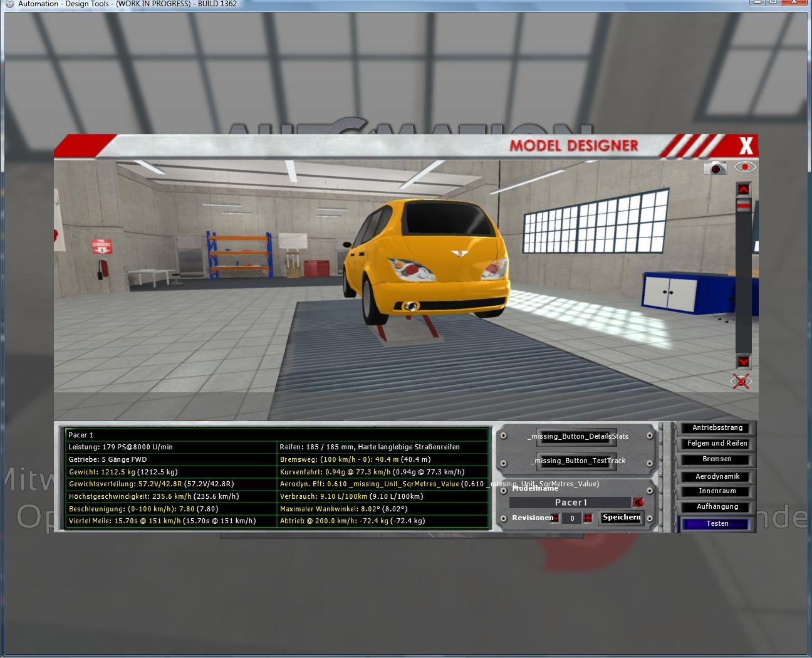Switch to the Aufhängung tab

[717, 507]
